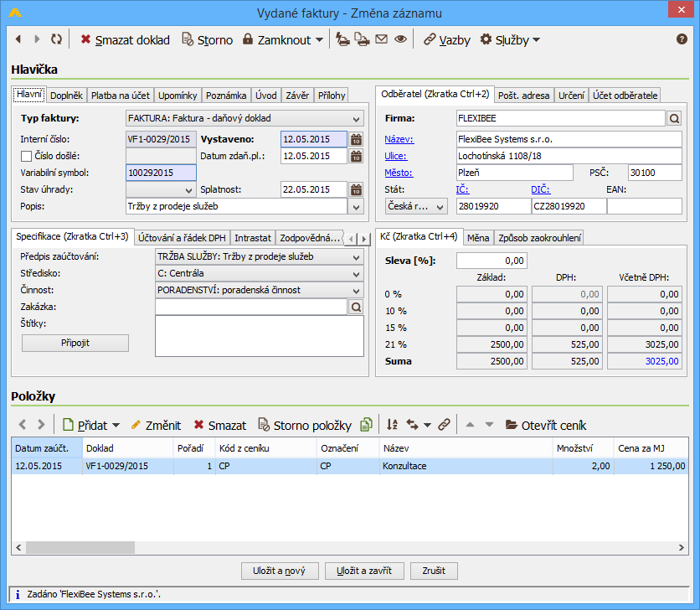Viewport: 700px width, 610px height.
Task: Click the Smazat doklad delete button
Action: point(125,39)
